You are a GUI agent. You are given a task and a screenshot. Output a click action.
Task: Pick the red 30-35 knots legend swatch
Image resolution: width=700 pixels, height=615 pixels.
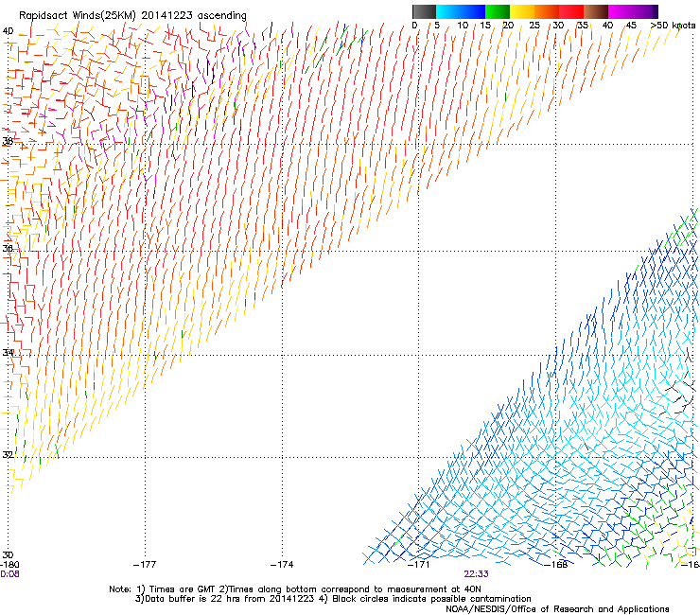click(x=571, y=11)
